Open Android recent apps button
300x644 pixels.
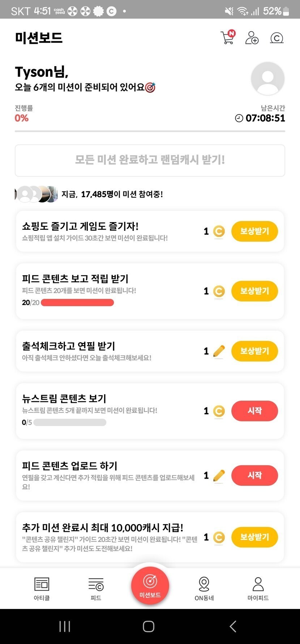(65, 626)
